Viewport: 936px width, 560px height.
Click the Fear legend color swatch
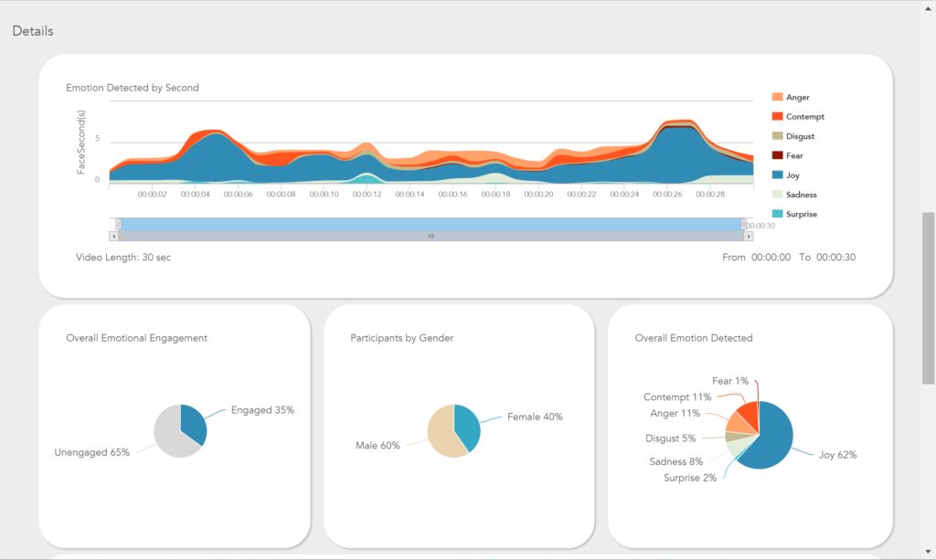point(777,155)
